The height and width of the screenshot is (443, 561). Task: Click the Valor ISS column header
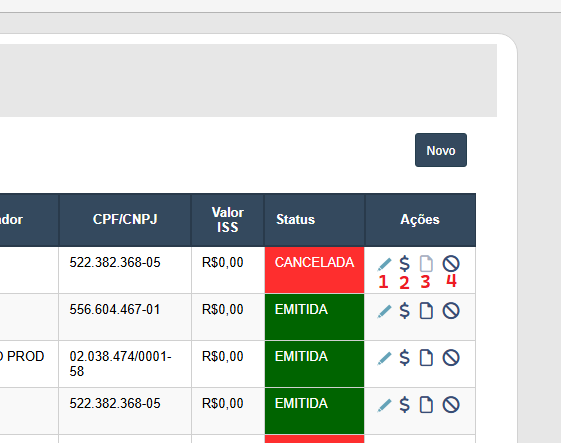(228, 220)
